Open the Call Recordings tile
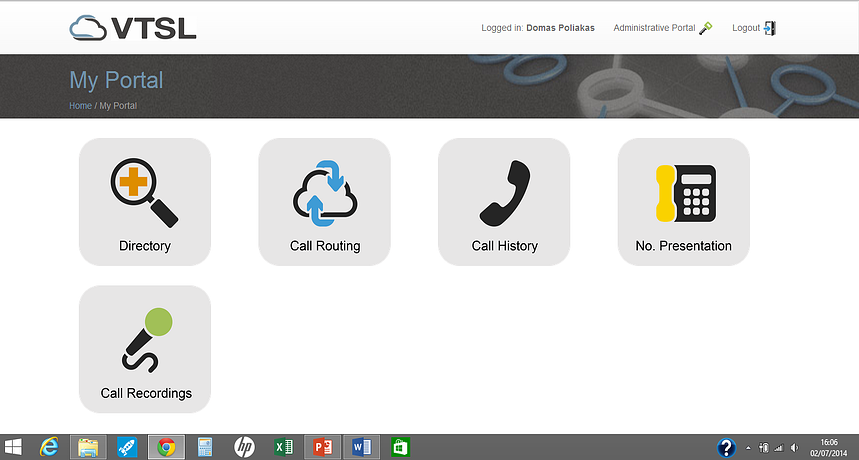 click(x=145, y=349)
